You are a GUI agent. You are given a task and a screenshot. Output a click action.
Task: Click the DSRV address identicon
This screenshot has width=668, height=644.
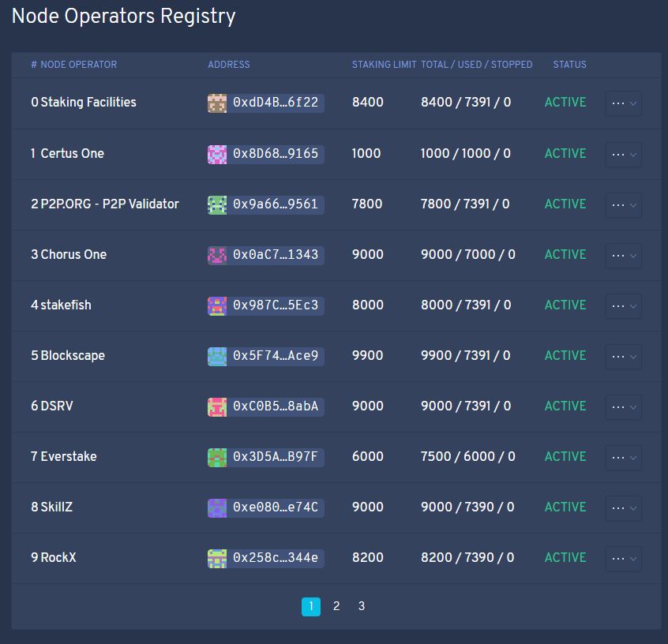click(217, 406)
